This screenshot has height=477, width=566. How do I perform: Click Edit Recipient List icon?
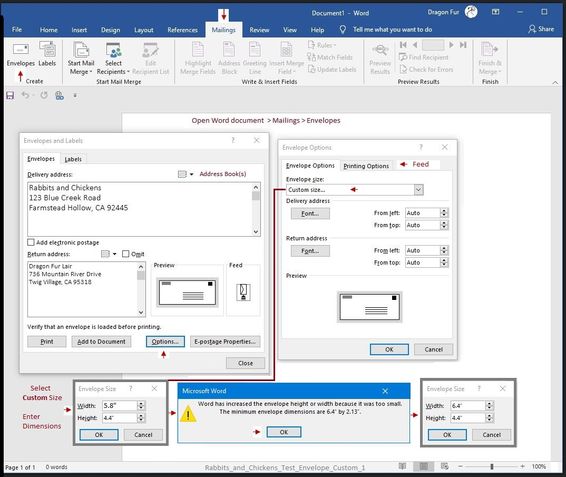pos(151,58)
